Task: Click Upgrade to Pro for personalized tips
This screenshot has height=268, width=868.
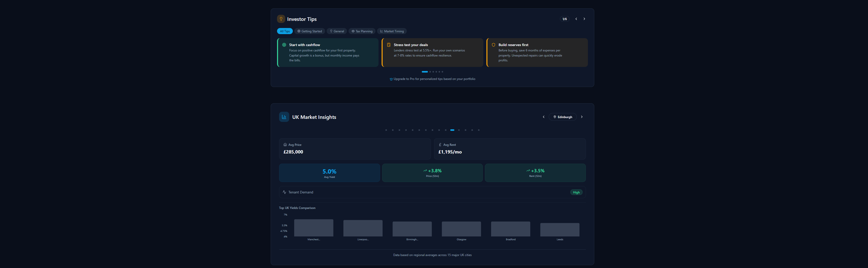Action: coord(432,79)
